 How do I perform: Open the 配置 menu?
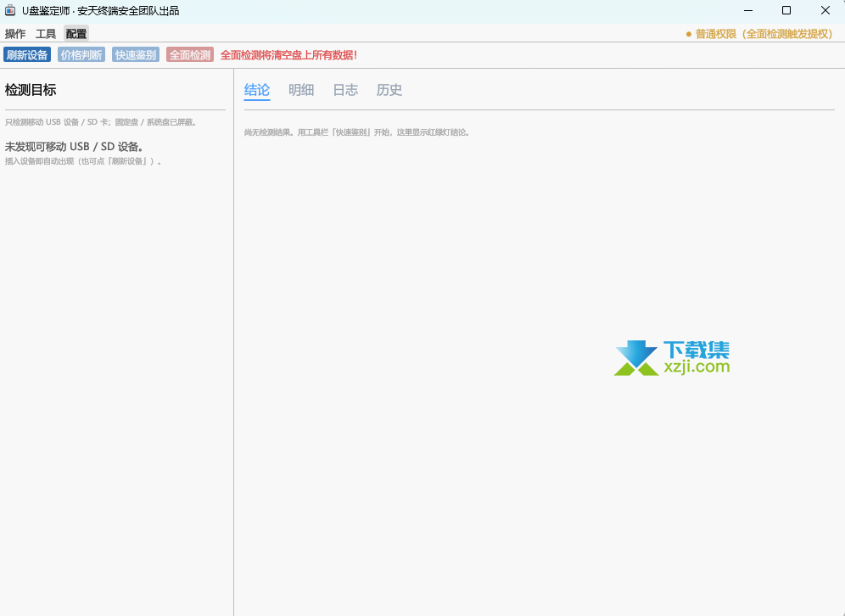(76, 34)
